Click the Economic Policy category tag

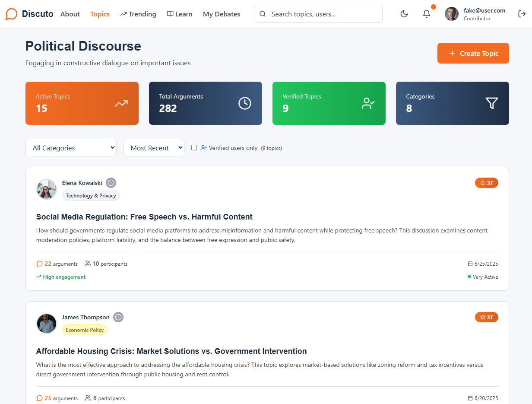pyautogui.click(x=85, y=330)
